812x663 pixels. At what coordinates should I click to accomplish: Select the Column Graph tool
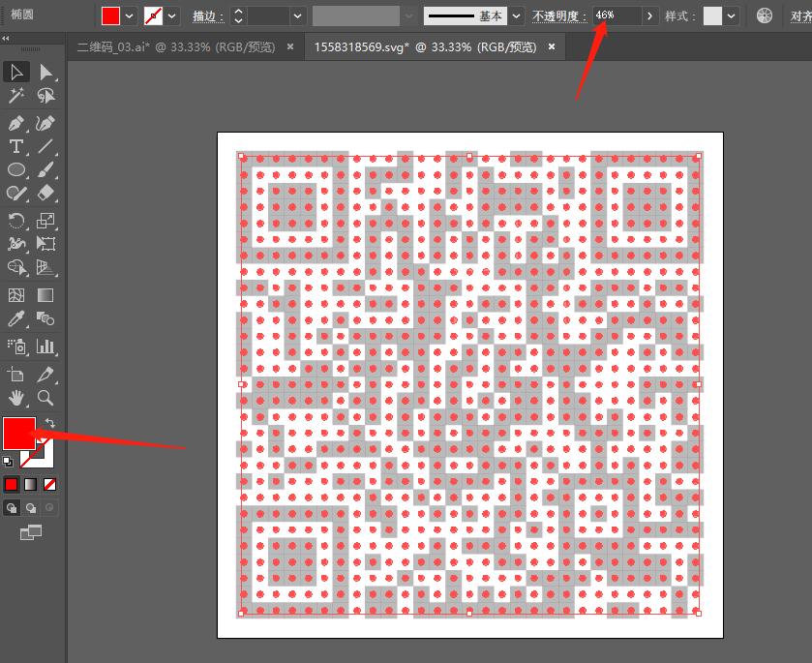click(45, 346)
